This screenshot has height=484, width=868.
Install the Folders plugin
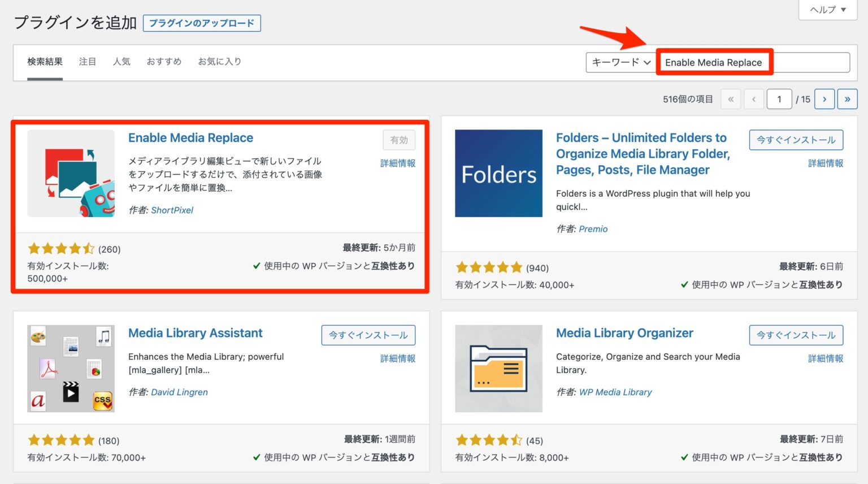point(796,140)
